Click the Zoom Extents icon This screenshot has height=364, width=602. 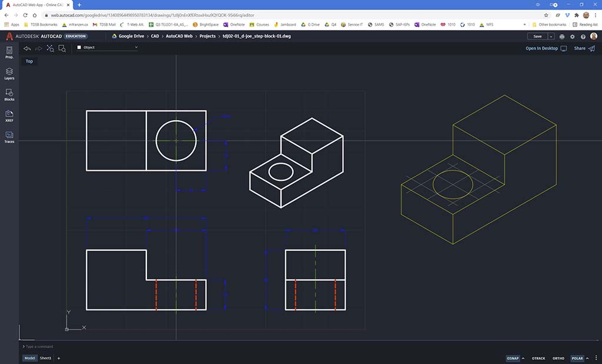click(x=51, y=48)
